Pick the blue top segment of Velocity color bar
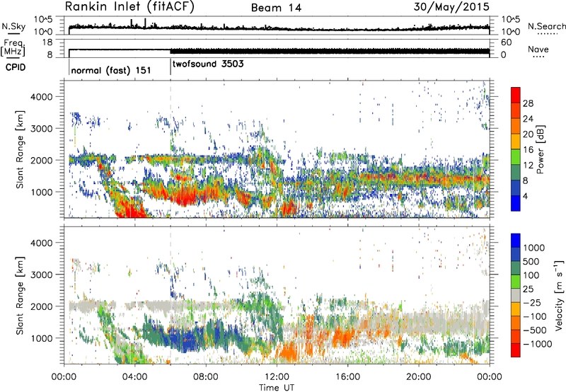566x392 pixels. pos(516,241)
